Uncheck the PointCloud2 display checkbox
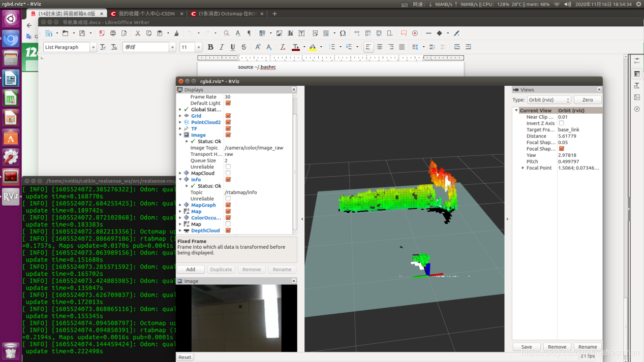Viewport: 644px width, 362px height. (228, 122)
